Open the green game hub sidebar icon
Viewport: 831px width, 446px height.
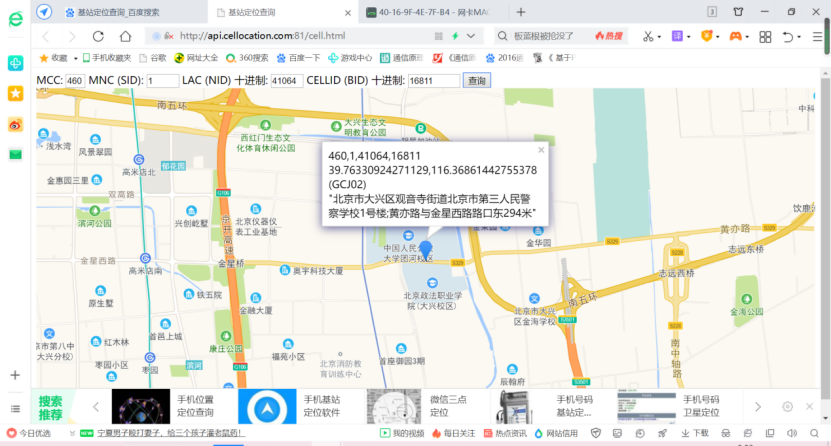coord(15,63)
